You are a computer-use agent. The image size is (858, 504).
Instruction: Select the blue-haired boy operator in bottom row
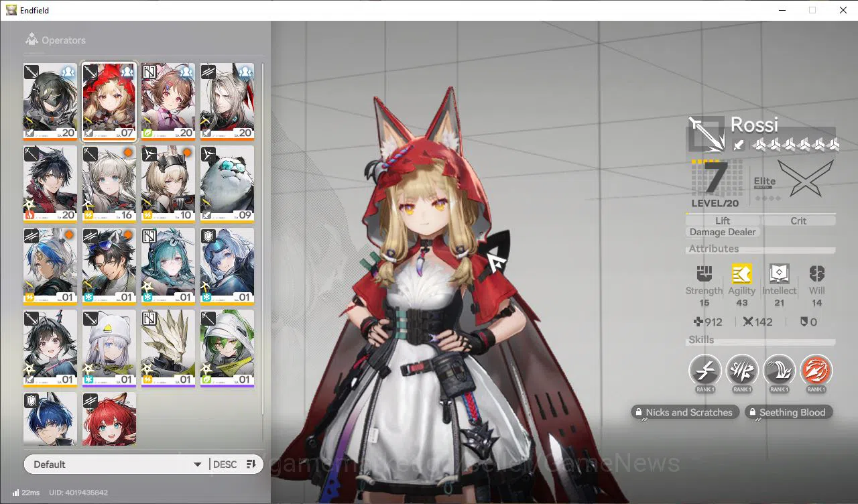coord(50,419)
